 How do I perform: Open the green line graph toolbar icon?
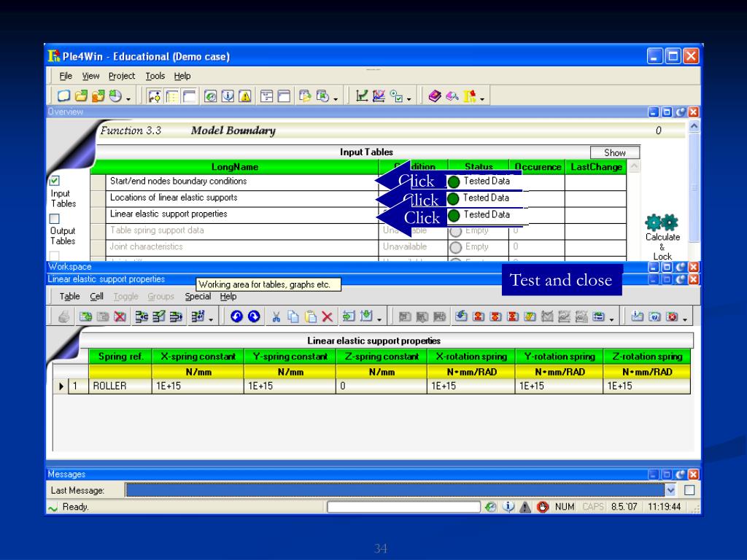[x=362, y=96]
